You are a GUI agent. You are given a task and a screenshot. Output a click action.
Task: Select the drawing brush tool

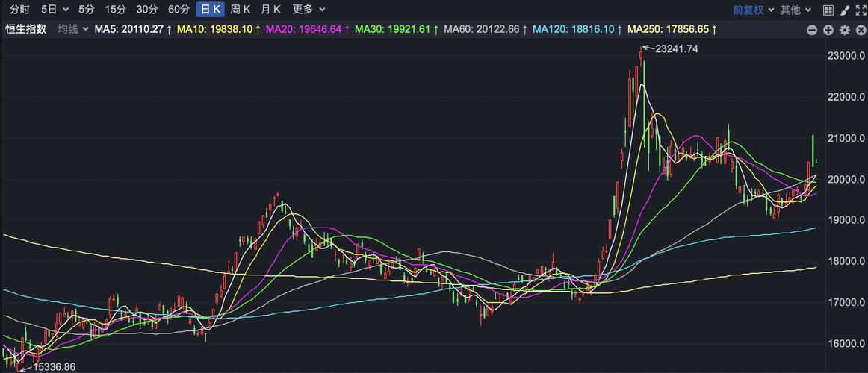[x=844, y=10]
